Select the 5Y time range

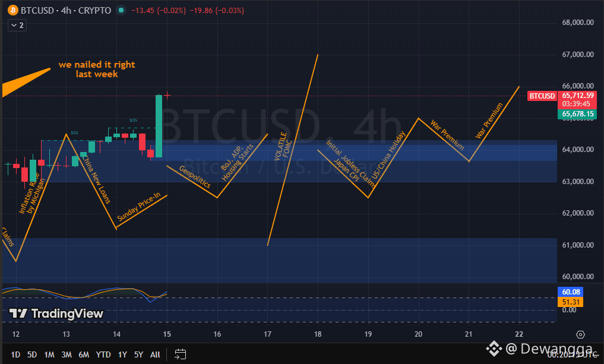point(138,354)
